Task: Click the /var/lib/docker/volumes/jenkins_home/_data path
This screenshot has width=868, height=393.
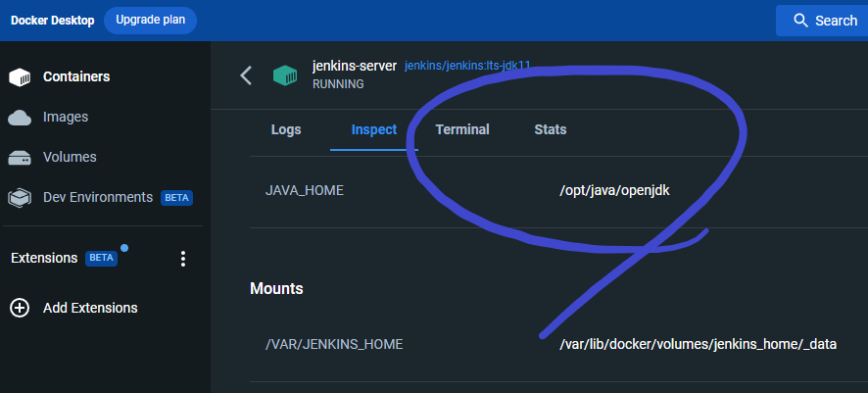Action: tap(698, 344)
